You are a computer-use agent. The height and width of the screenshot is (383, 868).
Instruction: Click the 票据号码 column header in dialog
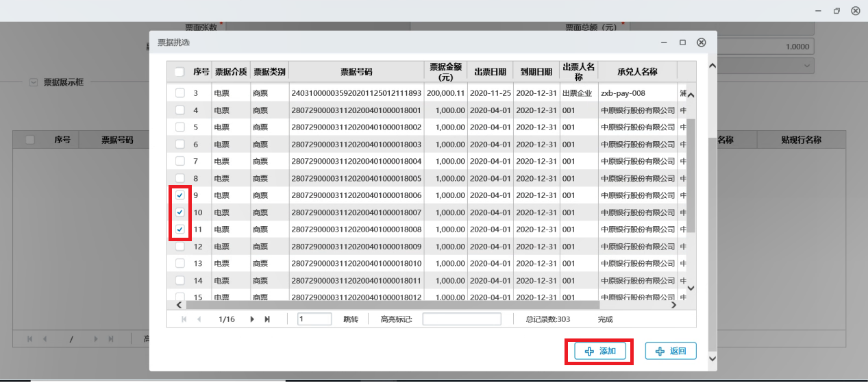(356, 72)
